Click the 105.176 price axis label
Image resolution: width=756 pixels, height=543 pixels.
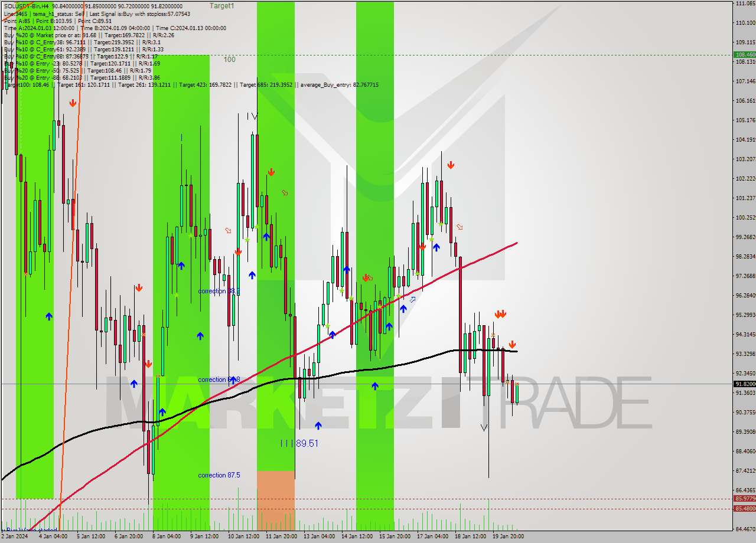pos(746,120)
